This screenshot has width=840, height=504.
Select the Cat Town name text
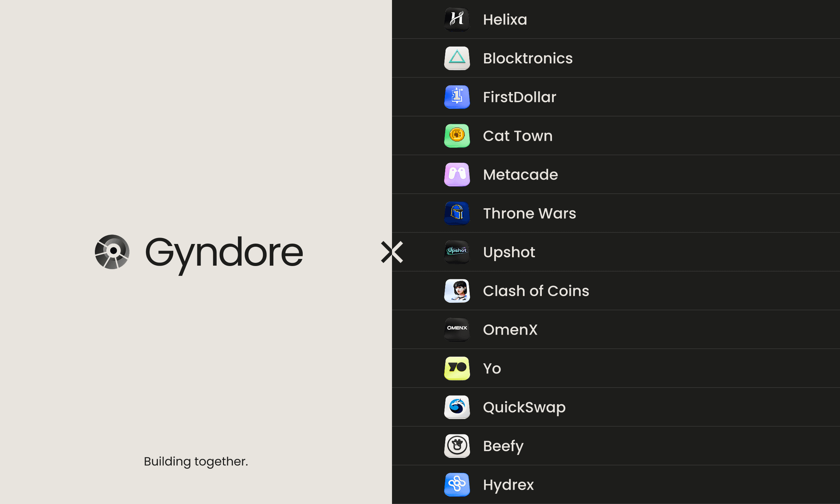pyautogui.click(x=518, y=136)
